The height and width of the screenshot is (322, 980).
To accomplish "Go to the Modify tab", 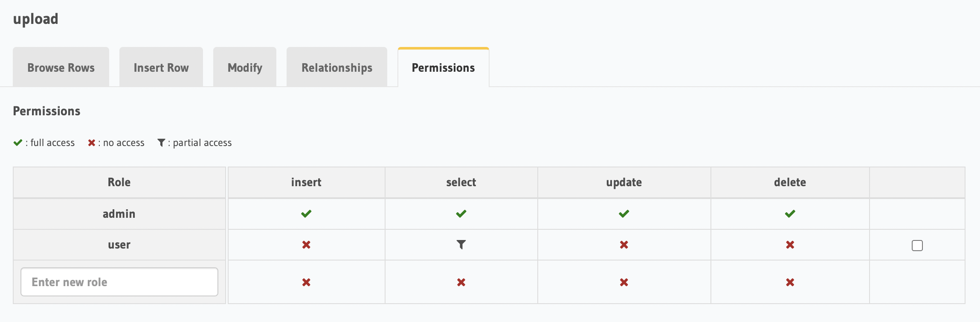I will click(245, 67).
